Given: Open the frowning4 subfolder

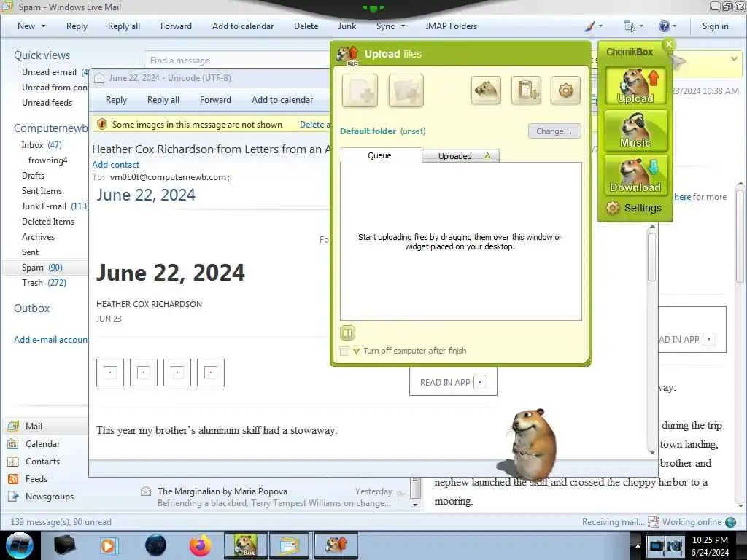Looking at the screenshot, I should [x=47, y=160].
